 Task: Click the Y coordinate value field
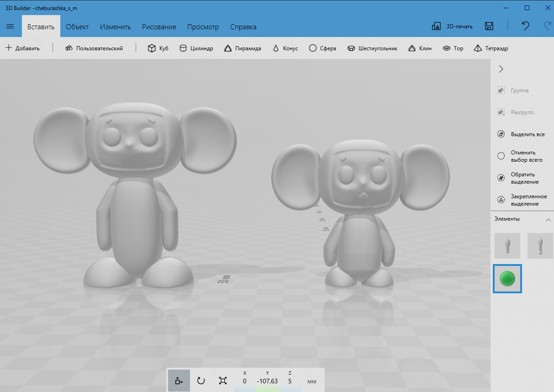[x=267, y=381]
